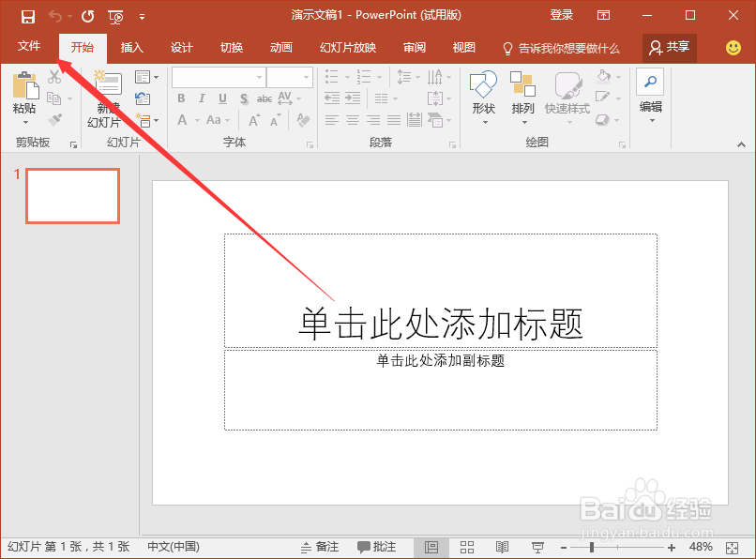
Task: Toggle Underline formatting
Action: (222, 98)
